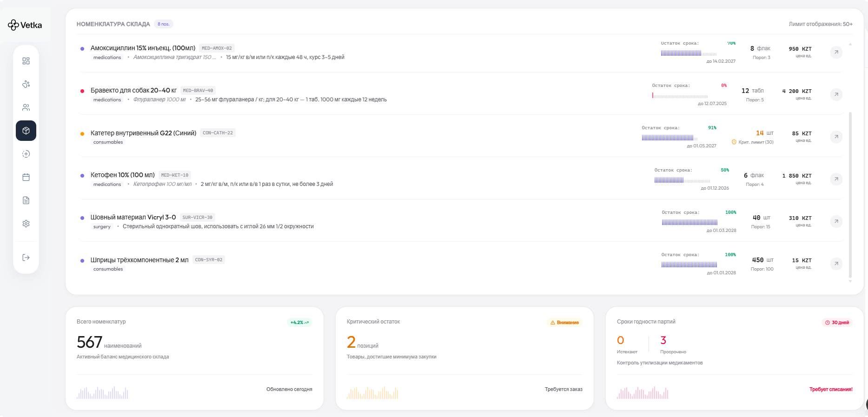Click the Крит. лимит (30) warning label
The width and height of the screenshot is (868, 417).
click(756, 142)
